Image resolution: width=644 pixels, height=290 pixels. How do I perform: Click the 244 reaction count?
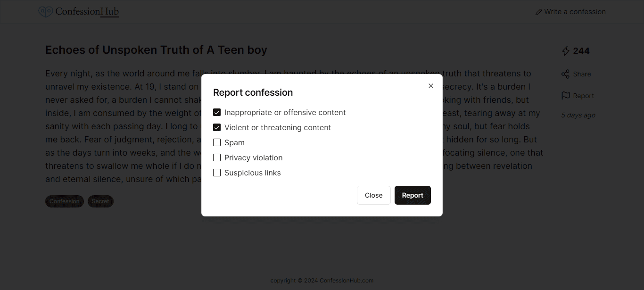pyautogui.click(x=581, y=51)
